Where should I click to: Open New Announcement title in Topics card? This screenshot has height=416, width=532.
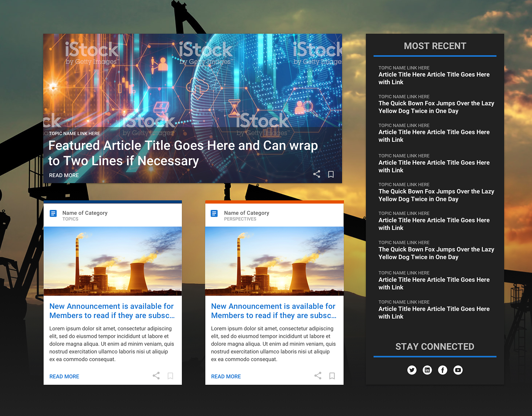click(112, 311)
